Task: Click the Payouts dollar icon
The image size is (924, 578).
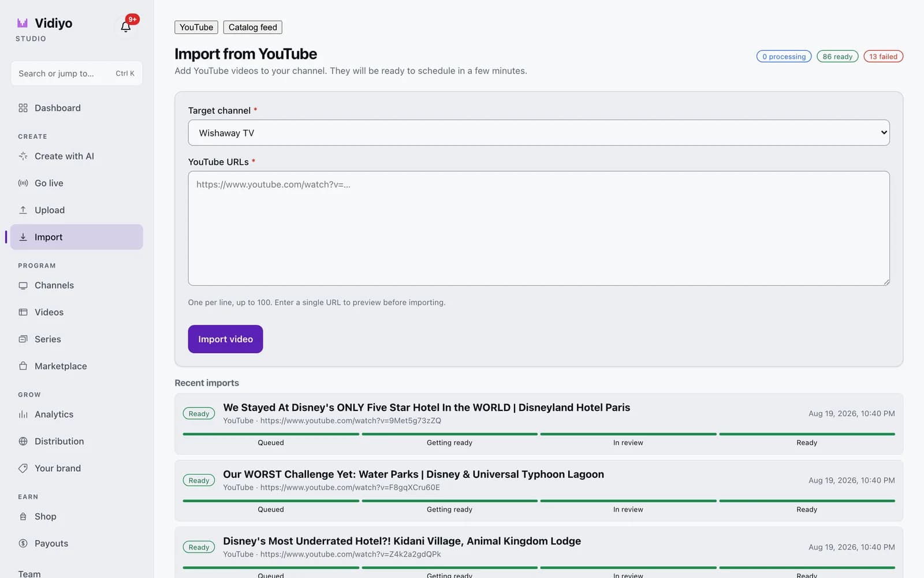Action: tap(23, 543)
